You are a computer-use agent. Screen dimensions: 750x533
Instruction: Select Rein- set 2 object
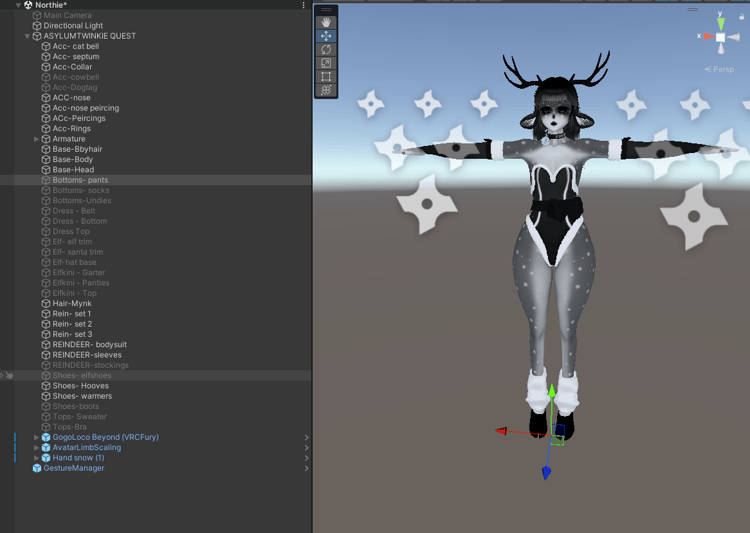[72, 324]
